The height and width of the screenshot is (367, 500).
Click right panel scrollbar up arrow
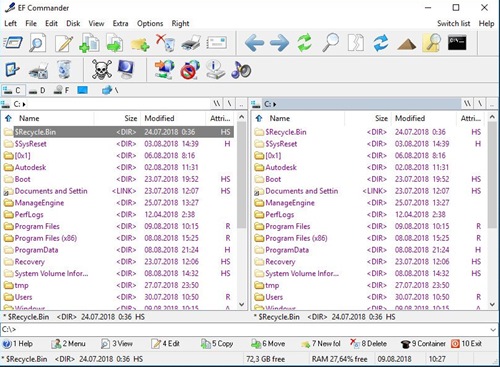click(x=492, y=117)
